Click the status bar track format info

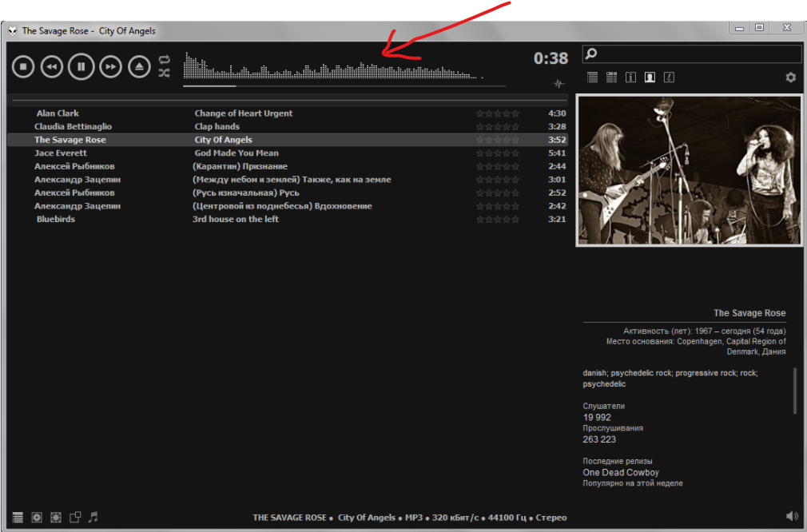[409, 518]
